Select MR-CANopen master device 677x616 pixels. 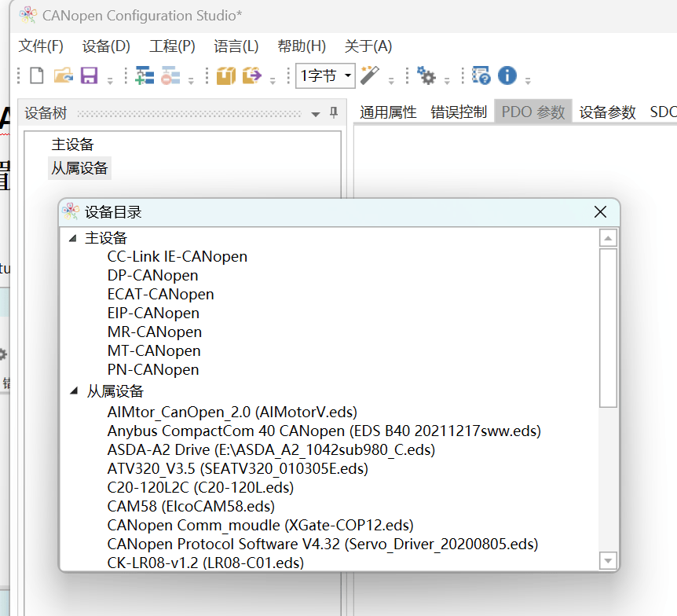coord(155,332)
